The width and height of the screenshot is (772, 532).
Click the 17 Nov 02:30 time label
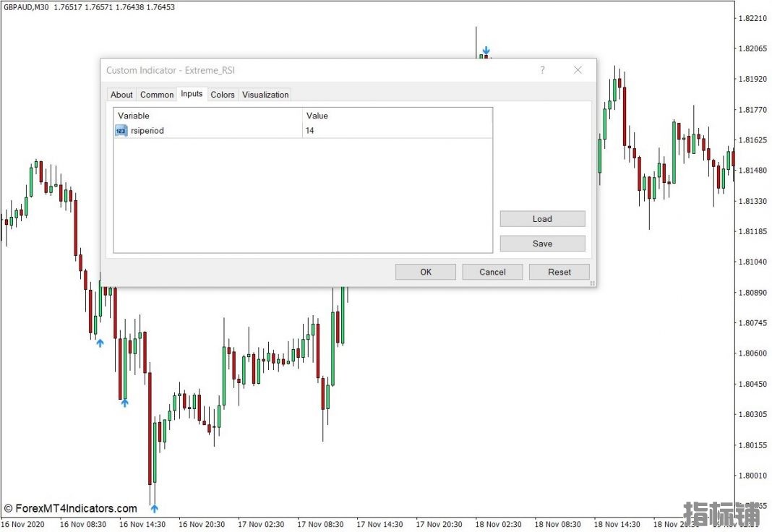pos(261,524)
